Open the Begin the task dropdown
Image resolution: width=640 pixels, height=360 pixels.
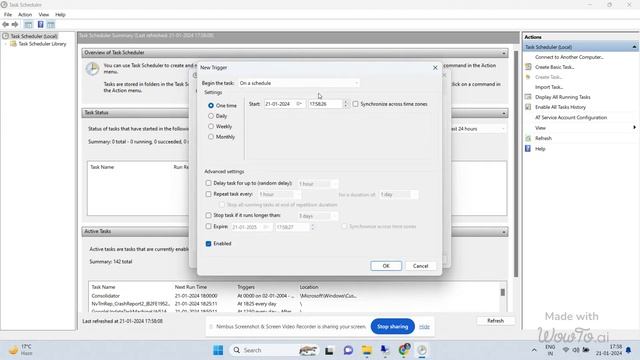click(x=299, y=83)
